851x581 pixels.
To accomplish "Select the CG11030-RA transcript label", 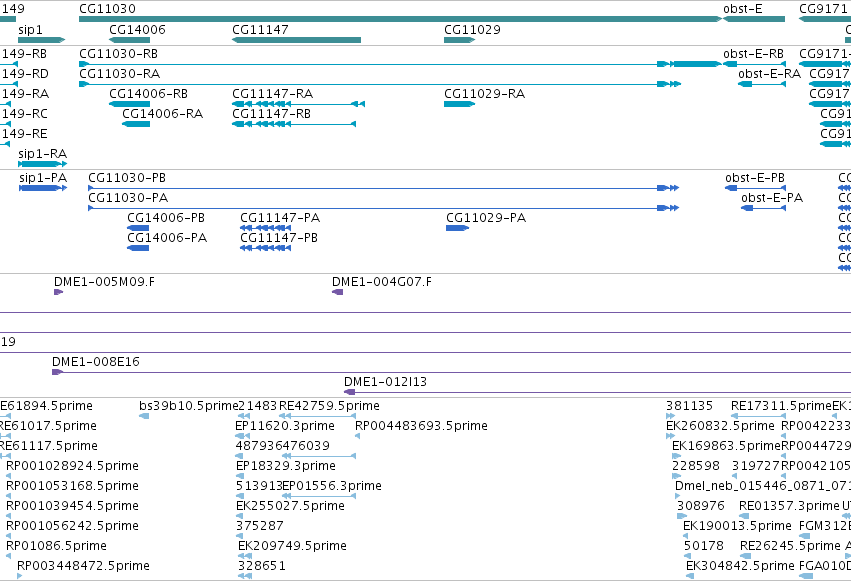I will 119,74.
